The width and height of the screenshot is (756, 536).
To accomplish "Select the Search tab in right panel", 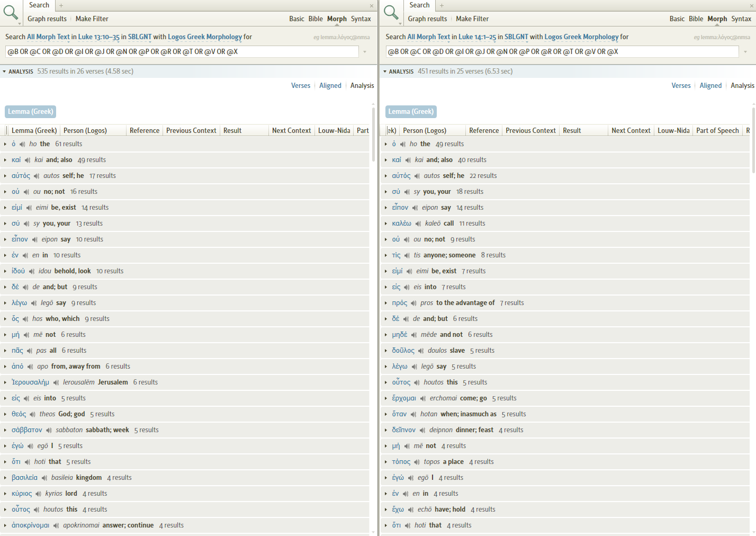I will (419, 5).
